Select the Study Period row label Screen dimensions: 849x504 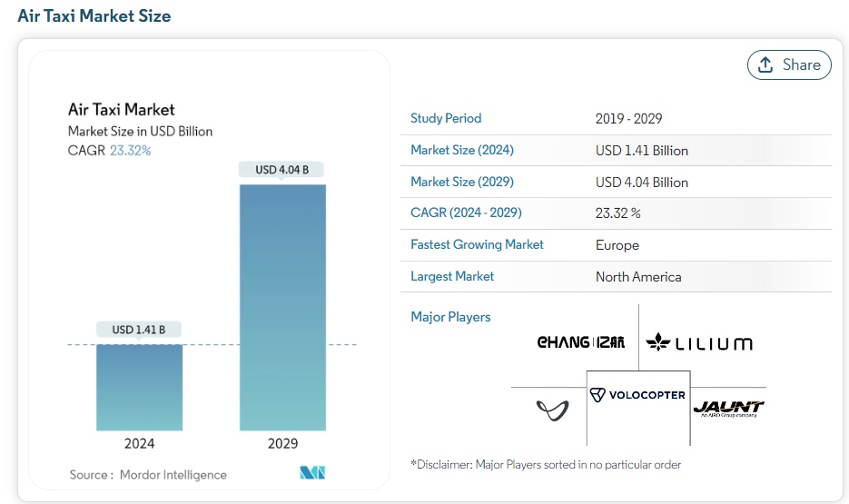[446, 118]
